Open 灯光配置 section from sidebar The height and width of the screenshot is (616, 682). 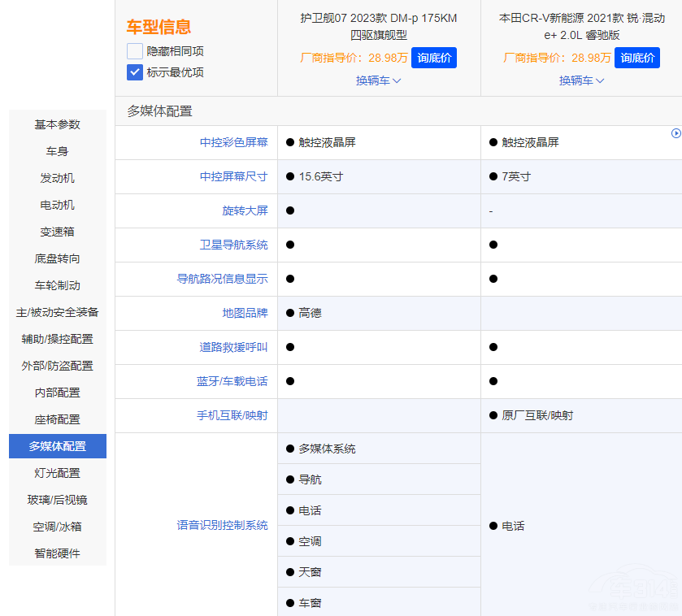57,473
